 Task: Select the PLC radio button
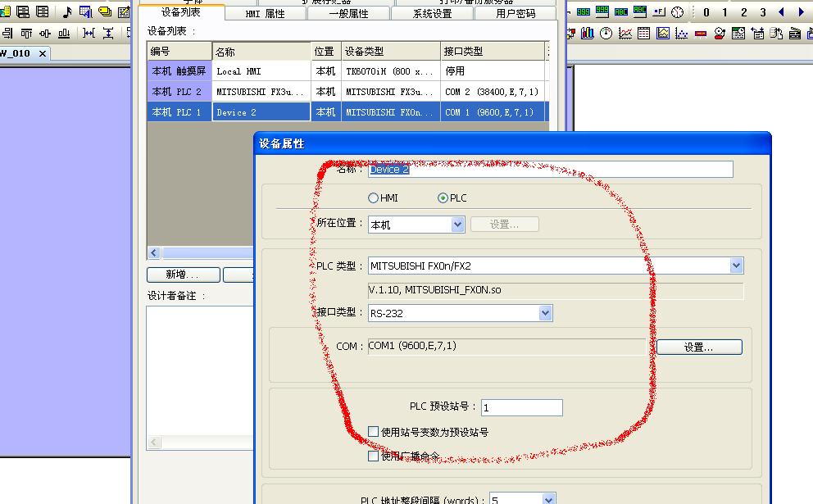tap(443, 198)
